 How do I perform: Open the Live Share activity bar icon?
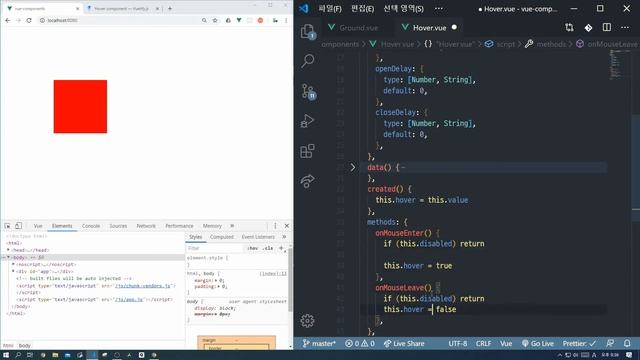307,181
